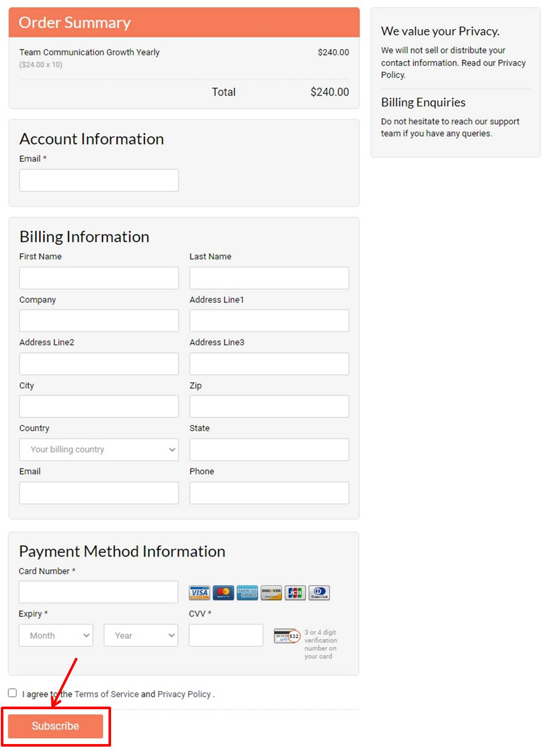
Task: Click the 'Billing Information' heading
Action: point(84,237)
